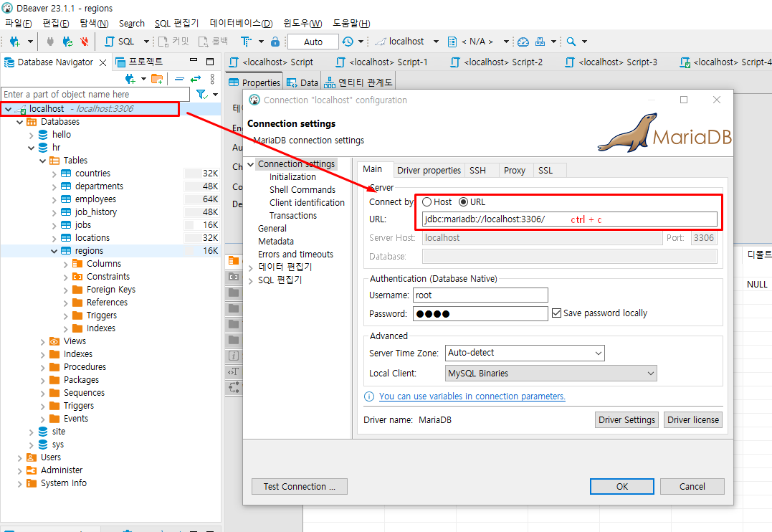
Task: Click the gray Connect plug icon
Action: [x=49, y=42]
